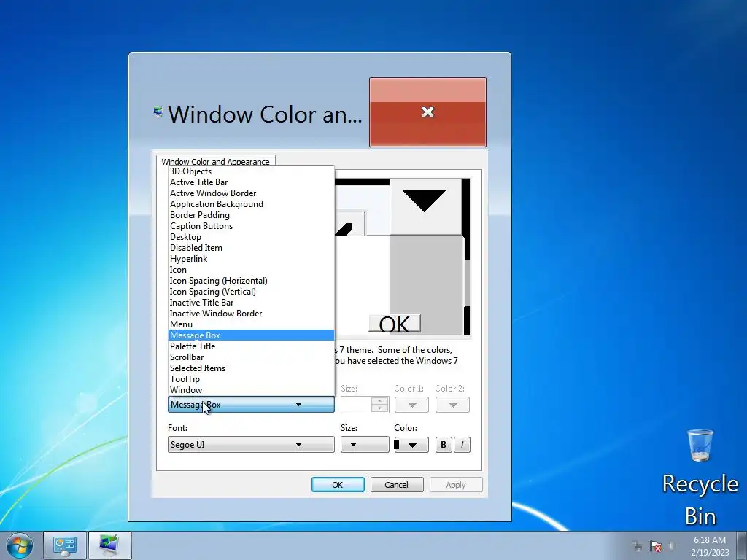Click the item Size spinner up arrow
This screenshot has height=560, width=747.
pyautogui.click(x=379, y=401)
